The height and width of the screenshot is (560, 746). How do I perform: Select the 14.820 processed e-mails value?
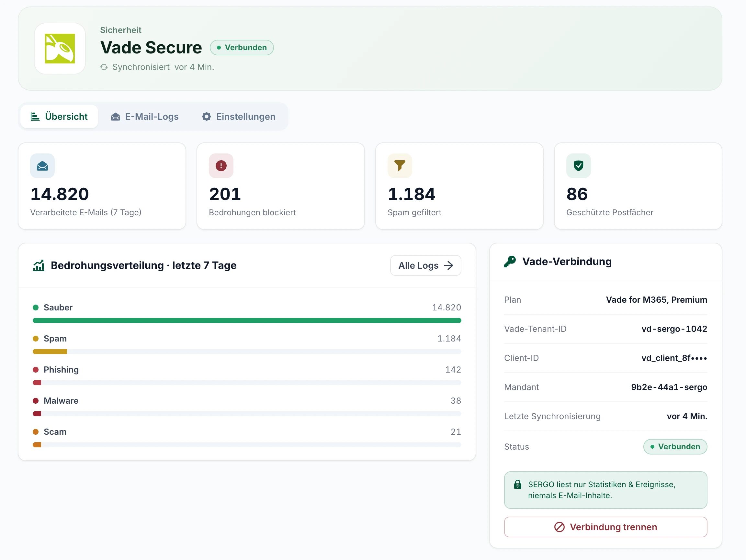pos(60,194)
